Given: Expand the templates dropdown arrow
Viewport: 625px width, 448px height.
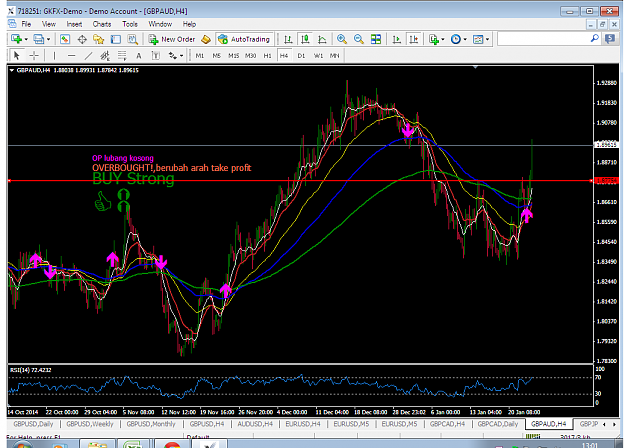Looking at the screenshot, I should pyautogui.click(x=487, y=39).
